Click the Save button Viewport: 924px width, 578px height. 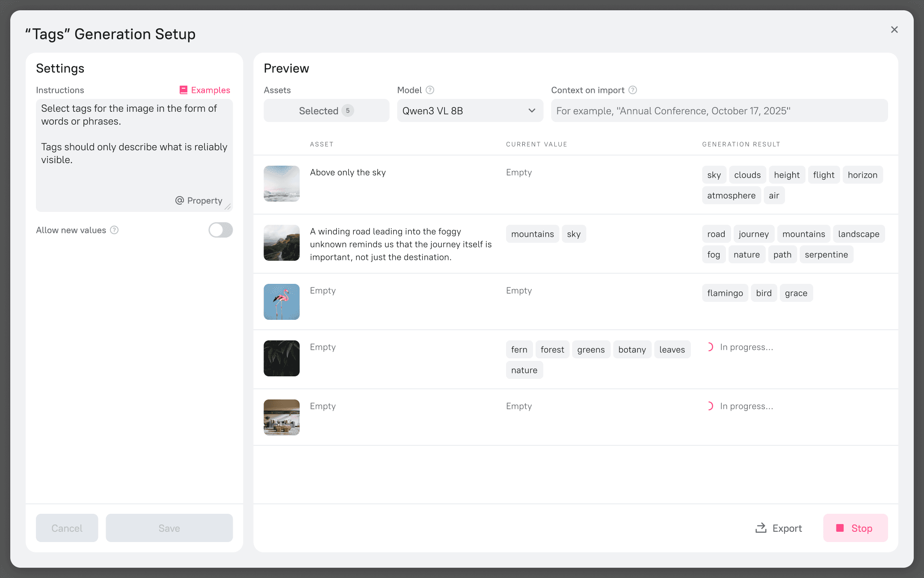(169, 528)
